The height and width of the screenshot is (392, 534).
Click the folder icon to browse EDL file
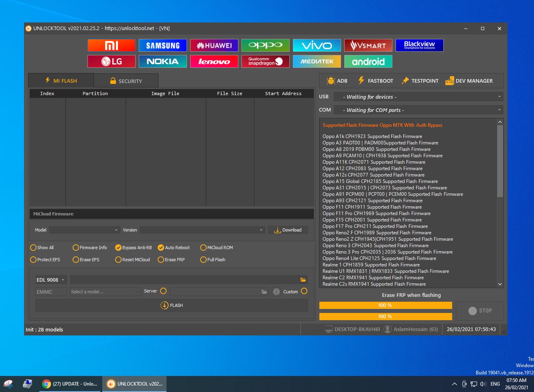tap(303, 280)
